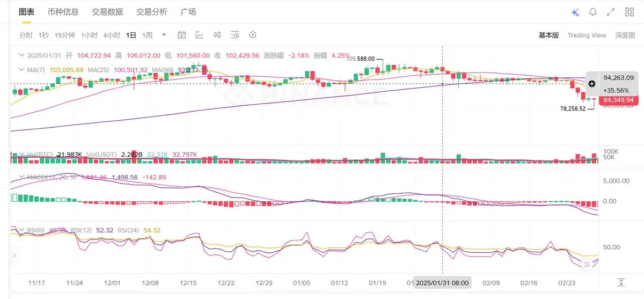Click the calendar go-to-date icon
Viewport: 644px width, 299px height.
181,35
